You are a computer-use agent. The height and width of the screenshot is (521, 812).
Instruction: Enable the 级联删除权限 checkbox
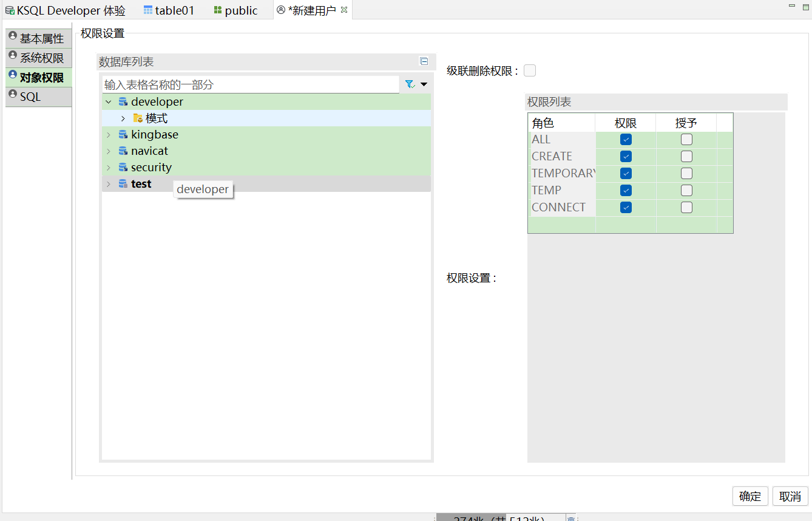[530, 71]
